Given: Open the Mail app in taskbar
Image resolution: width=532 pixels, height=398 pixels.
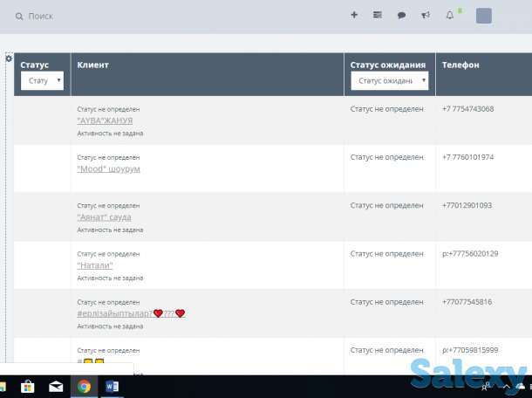Looking at the screenshot, I should click(x=56, y=387).
